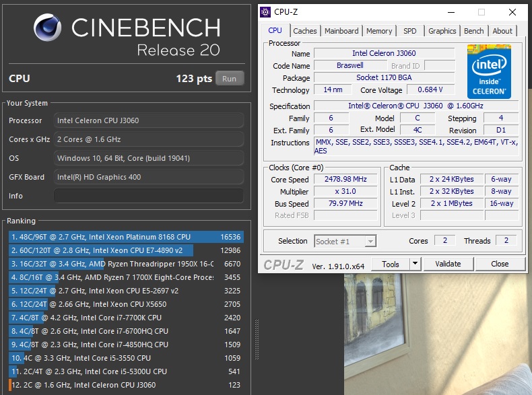Viewport: 532px width, 395px height.
Task: Click the GFX Board field
Action: (149, 177)
